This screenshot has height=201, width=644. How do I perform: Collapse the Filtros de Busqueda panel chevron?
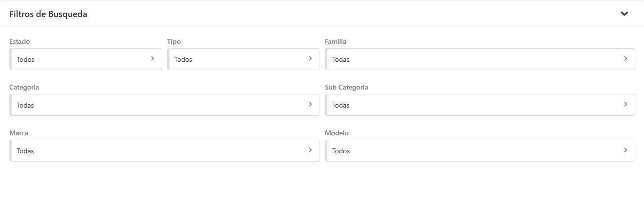pos(624,14)
